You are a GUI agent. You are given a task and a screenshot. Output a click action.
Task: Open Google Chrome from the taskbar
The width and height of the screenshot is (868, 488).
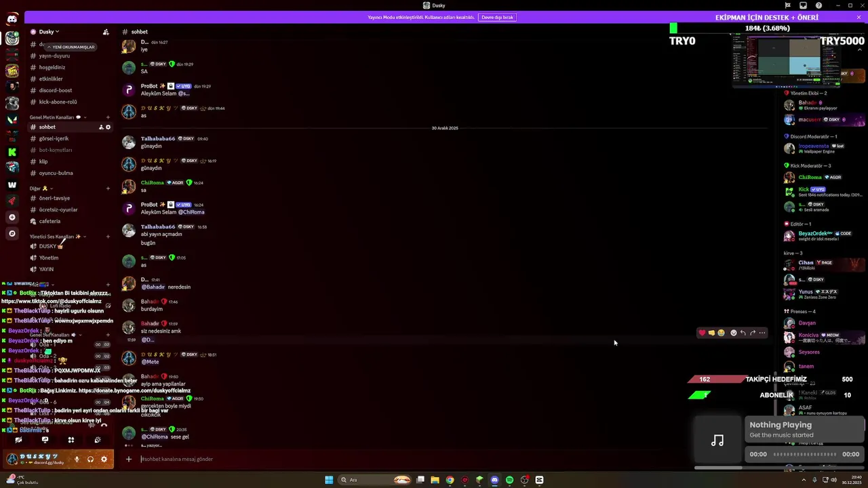click(450, 480)
